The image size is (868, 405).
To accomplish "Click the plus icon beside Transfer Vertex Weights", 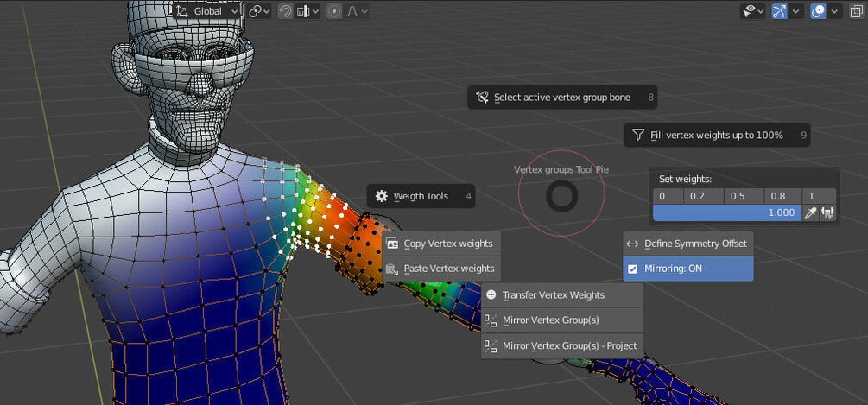I will (x=491, y=294).
